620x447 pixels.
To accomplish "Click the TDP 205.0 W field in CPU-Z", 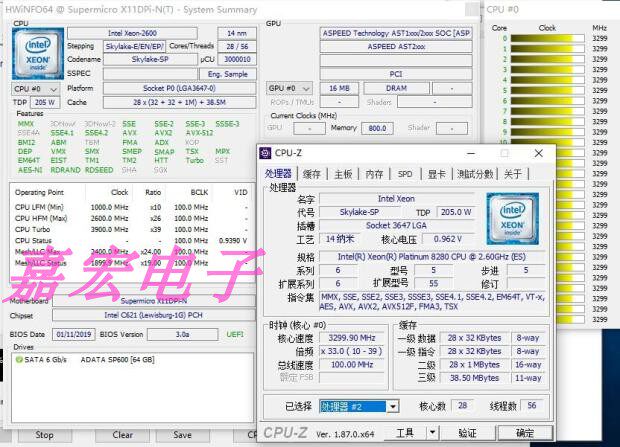I will [456, 212].
